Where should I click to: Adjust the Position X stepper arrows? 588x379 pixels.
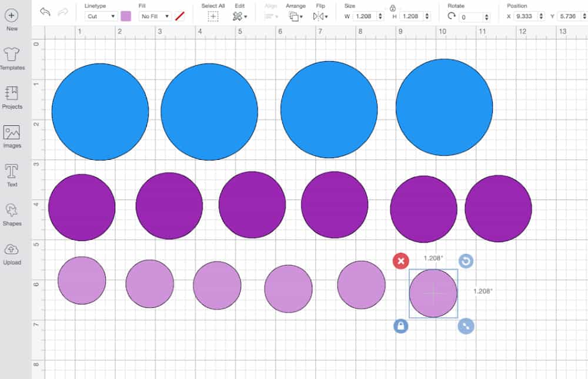[x=541, y=16]
